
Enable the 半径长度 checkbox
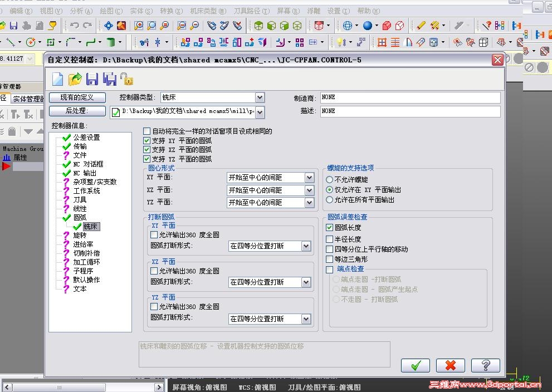coord(330,239)
